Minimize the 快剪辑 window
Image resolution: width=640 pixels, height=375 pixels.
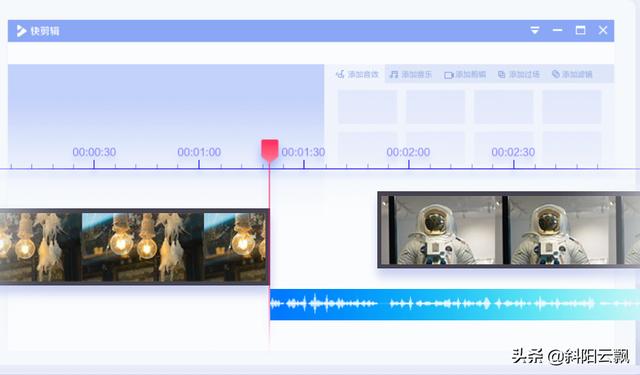tap(558, 30)
